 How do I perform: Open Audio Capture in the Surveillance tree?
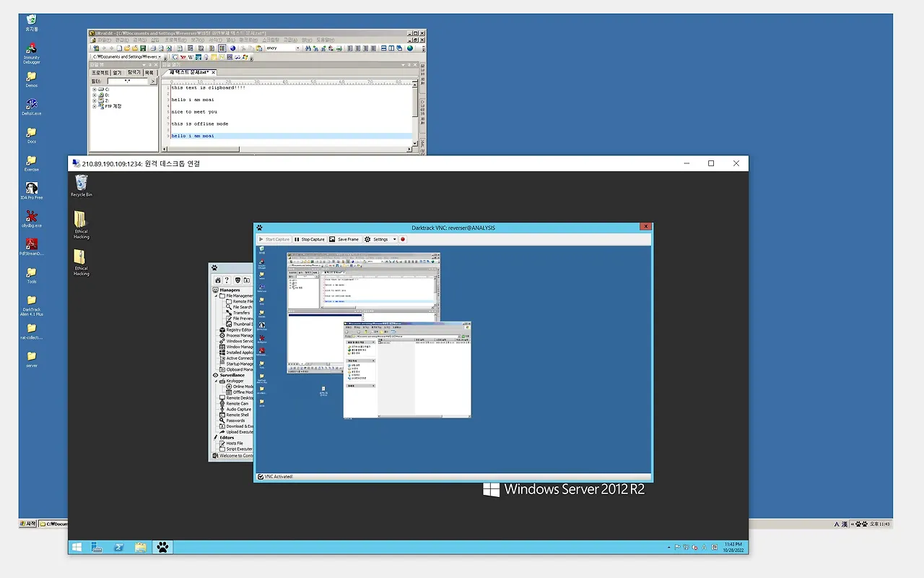pos(235,409)
